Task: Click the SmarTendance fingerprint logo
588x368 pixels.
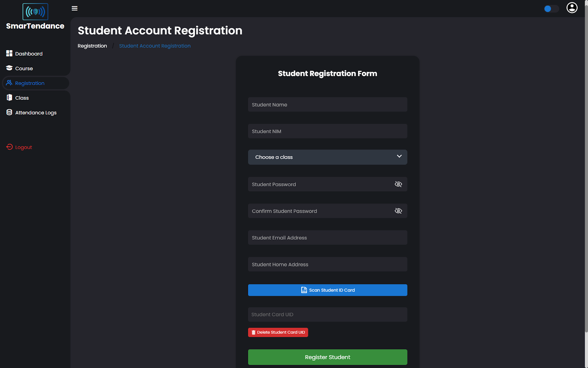Action: tap(35, 12)
